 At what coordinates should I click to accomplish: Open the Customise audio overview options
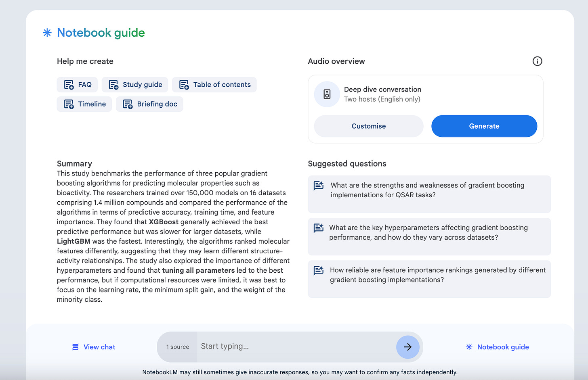tap(369, 126)
